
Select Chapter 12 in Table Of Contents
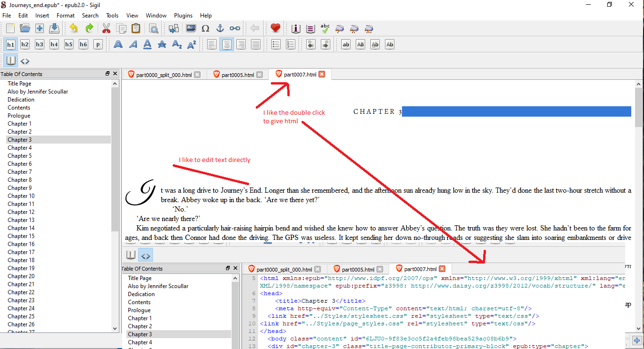21,212
